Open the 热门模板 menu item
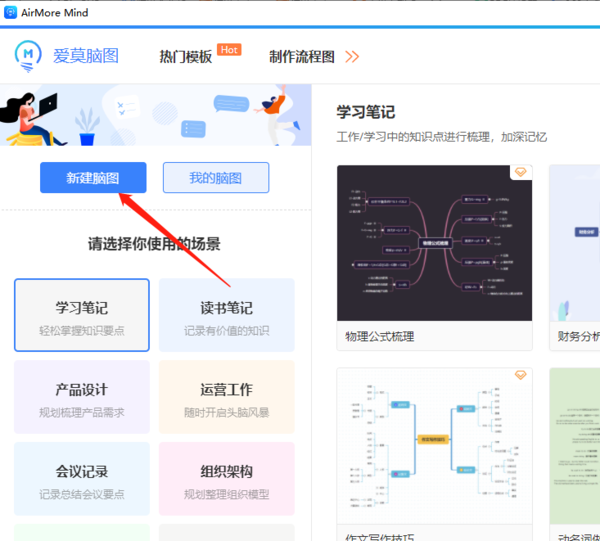The width and height of the screenshot is (600, 541). [x=186, y=57]
